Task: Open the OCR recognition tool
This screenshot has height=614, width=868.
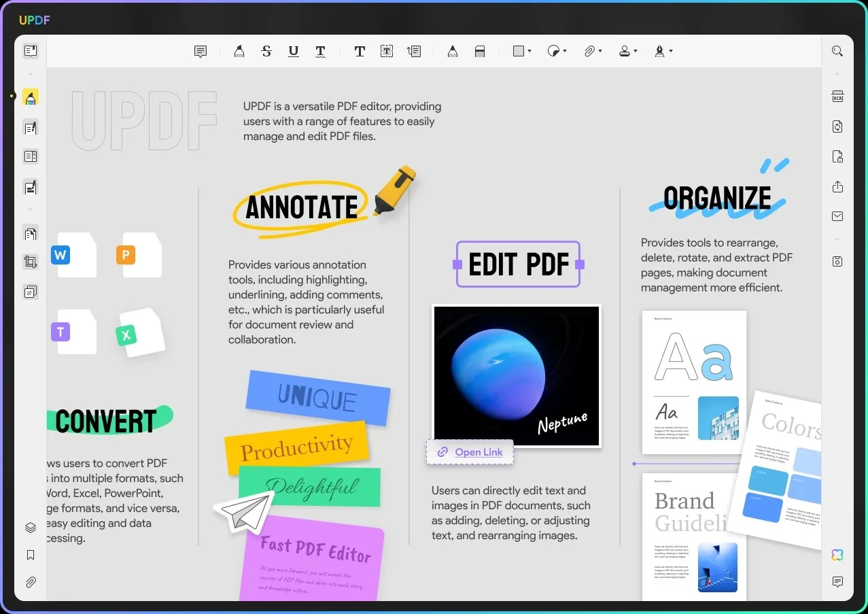Action: [837, 97]
